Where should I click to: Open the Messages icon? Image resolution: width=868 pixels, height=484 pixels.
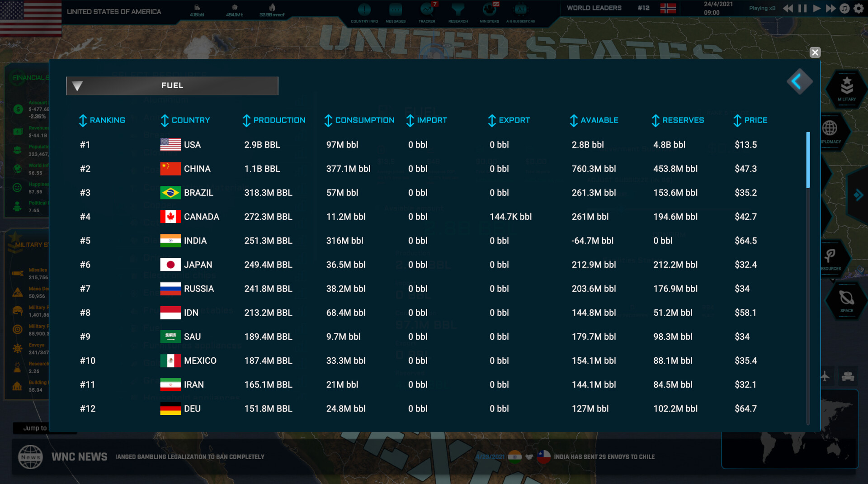click(396, 10)
